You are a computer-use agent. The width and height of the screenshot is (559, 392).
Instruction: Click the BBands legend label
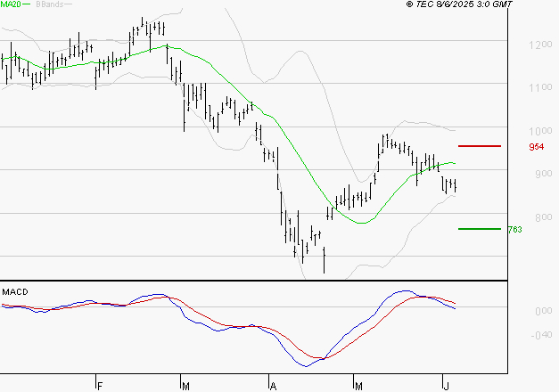coord(50,4)
